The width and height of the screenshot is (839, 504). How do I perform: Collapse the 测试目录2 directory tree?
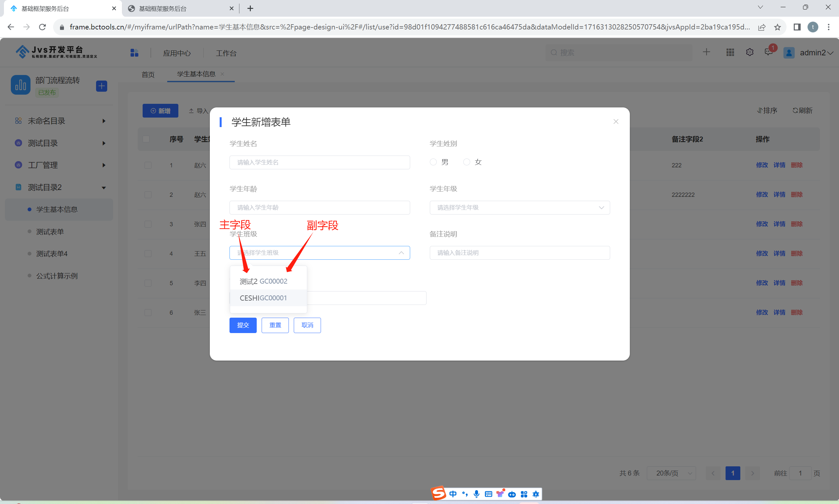coord(103,187)
